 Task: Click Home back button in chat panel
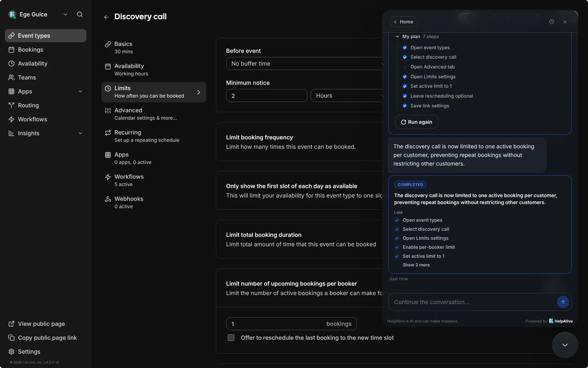(403, 22)
